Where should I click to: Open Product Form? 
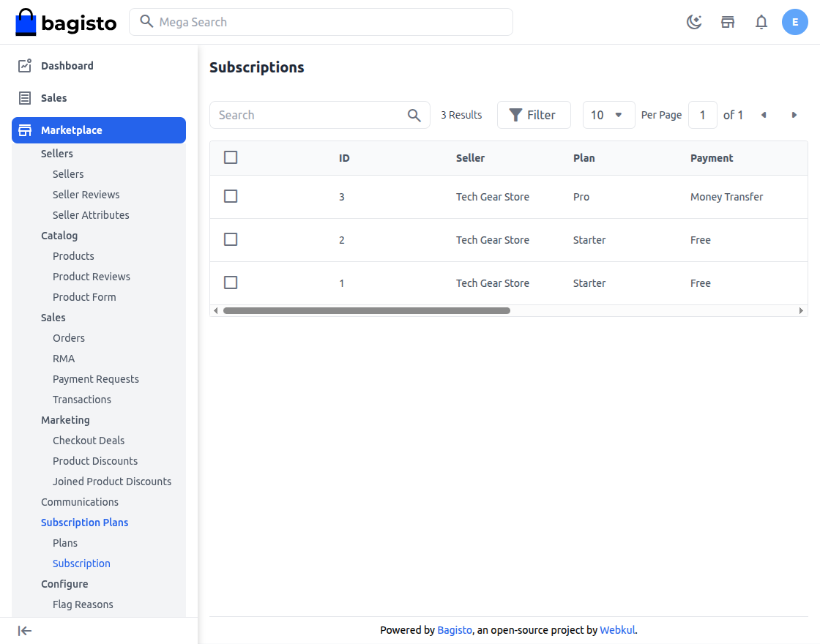pyautogui.click(x=84, y=297)
